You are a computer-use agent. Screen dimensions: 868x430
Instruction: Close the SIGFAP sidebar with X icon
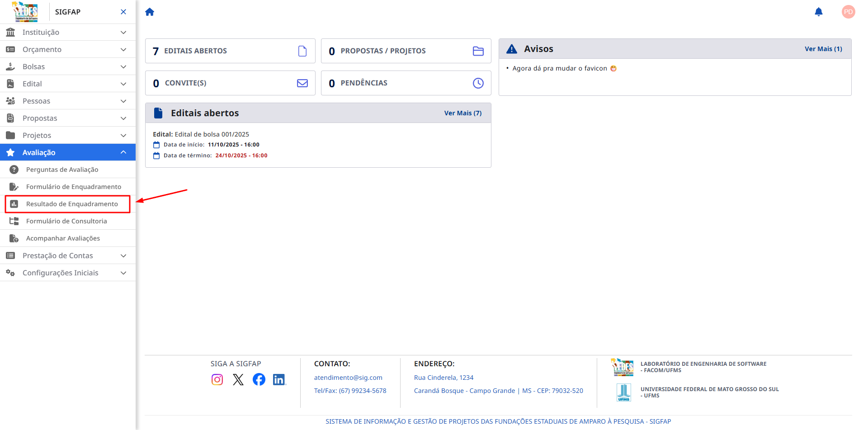(123, 12)
